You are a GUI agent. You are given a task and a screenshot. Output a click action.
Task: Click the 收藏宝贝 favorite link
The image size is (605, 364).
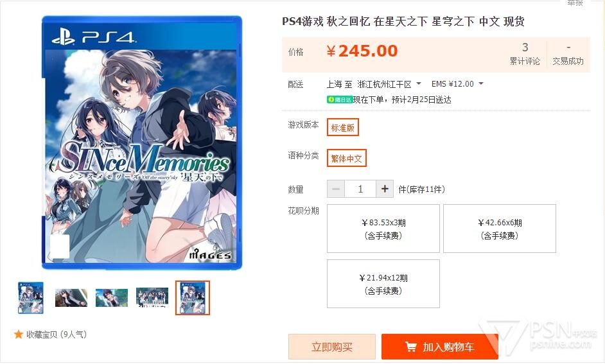pyautogui.click(x=57, y=334)
